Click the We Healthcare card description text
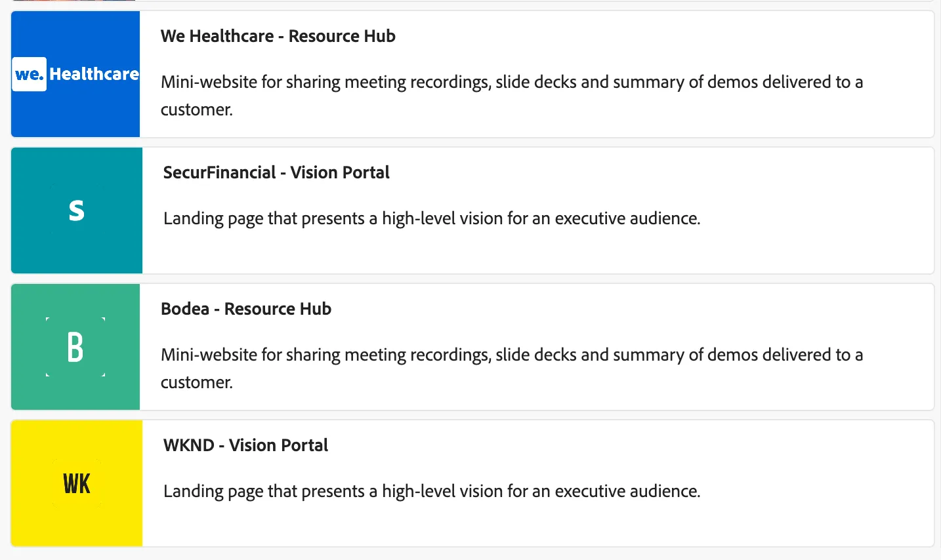 click(x=512, y=96)
